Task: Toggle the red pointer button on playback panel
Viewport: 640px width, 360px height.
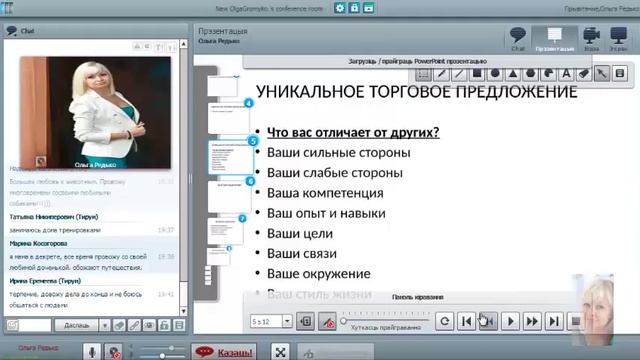Action: [x=327, y=322]
